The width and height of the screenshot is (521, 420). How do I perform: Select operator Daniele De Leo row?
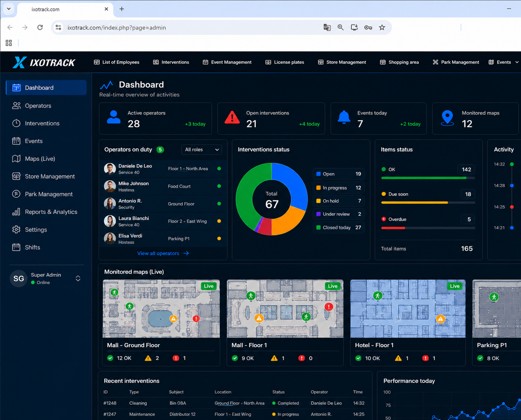pyautogui.click(x=163, y=169)
